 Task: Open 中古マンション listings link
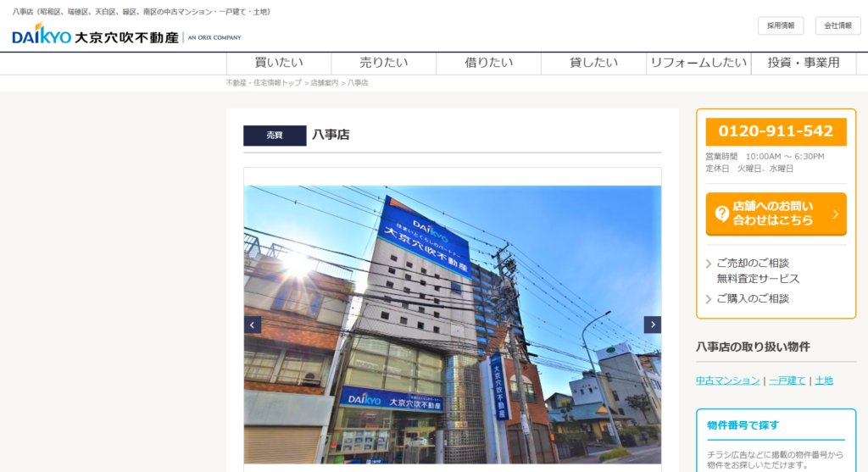pos(728,380)
